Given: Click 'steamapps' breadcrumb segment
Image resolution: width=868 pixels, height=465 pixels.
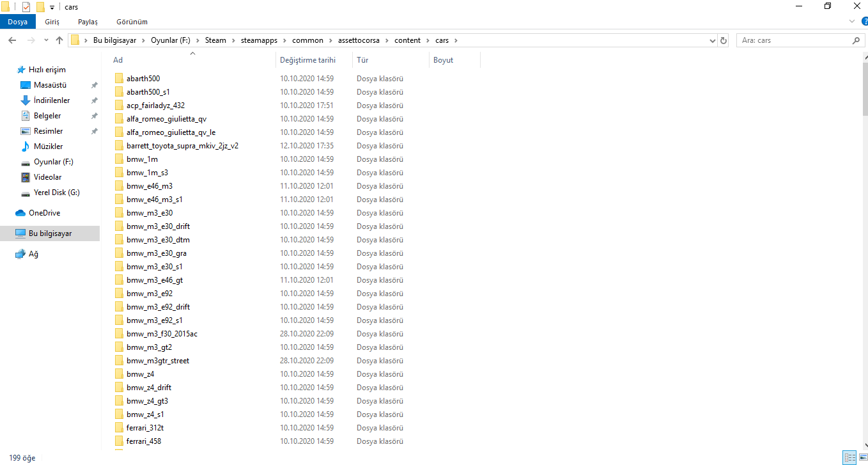Looking at the screenshot, I should click(x=259, y=40).
